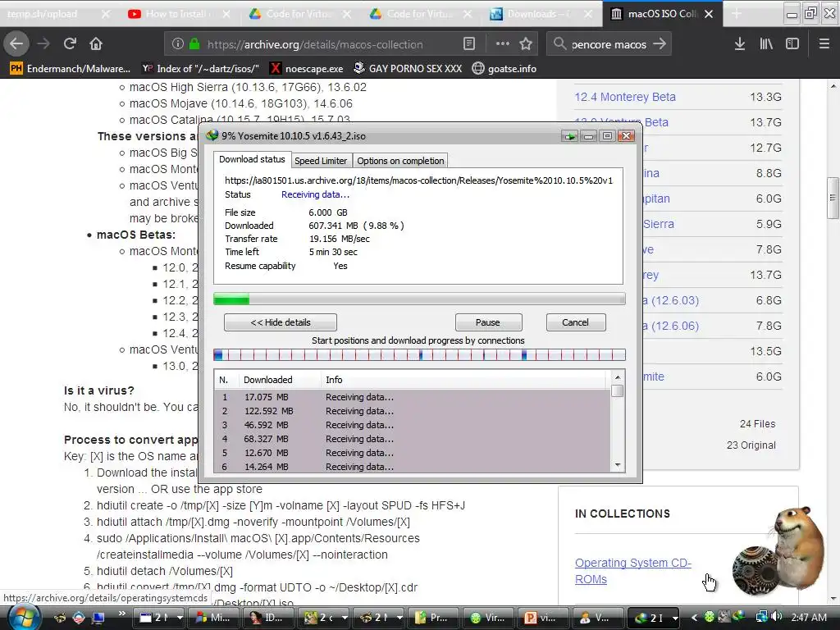Click the connections segment progress bar
This screenshot has width=840, height=630.
pos(419,354)
